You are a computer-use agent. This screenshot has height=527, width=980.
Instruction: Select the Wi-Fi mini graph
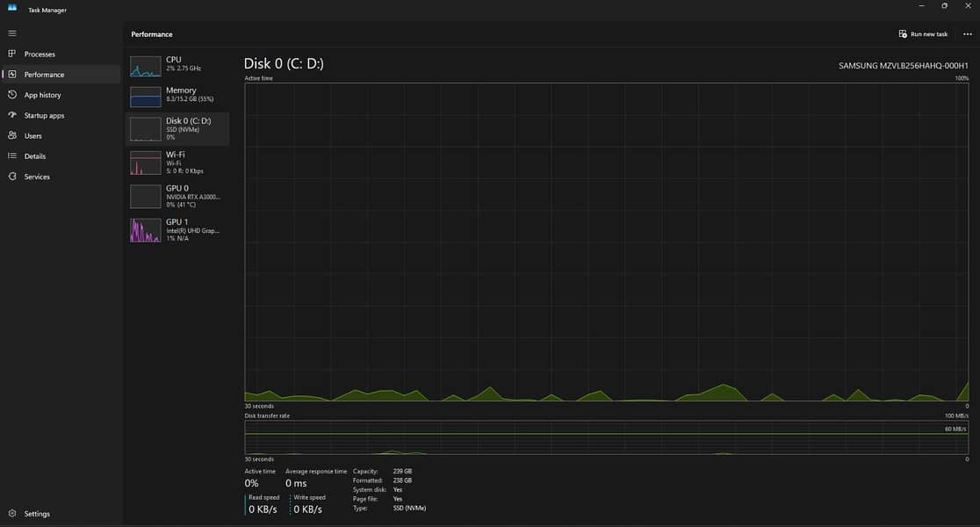(145, 163)
